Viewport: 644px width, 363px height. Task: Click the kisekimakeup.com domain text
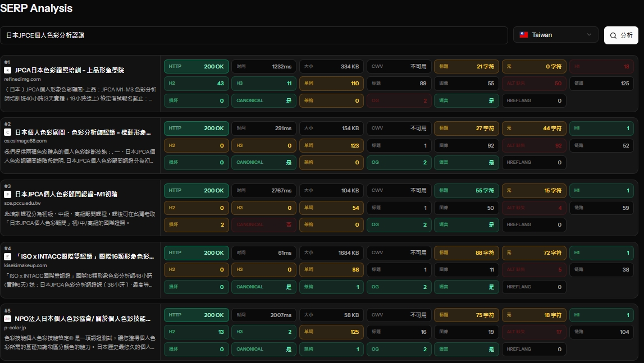25,265
